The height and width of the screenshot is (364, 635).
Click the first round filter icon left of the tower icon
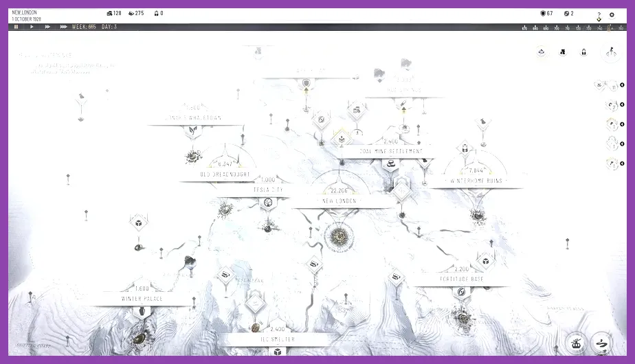tap(542, 52)
